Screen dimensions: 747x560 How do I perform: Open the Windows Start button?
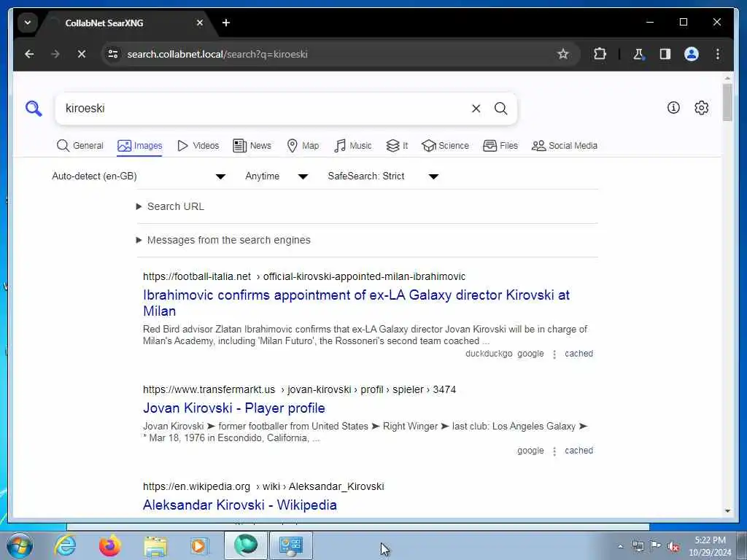[20, 545]
